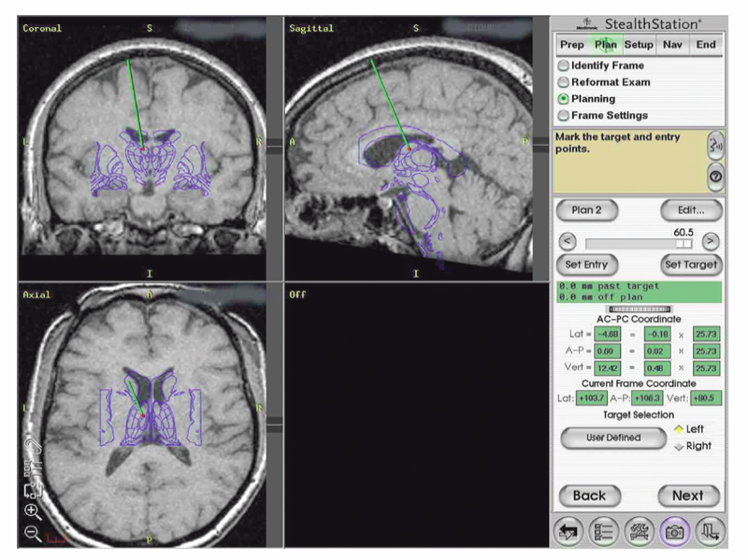Click the checklist icon in bottom toolbar
This screenshot has width=748, height=560.
click(605, 531)
